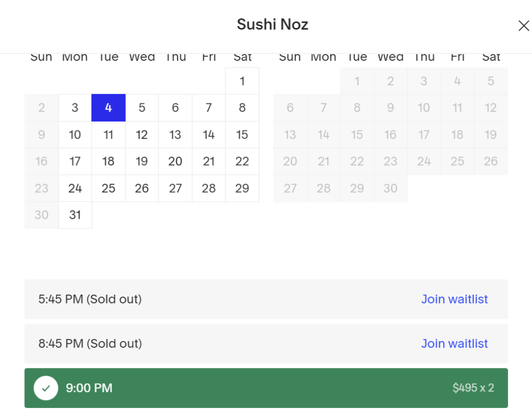Viewport: 532px width, 409px height.
Task: Click date 1 in the right-hand month
Action: coord(357,81)
